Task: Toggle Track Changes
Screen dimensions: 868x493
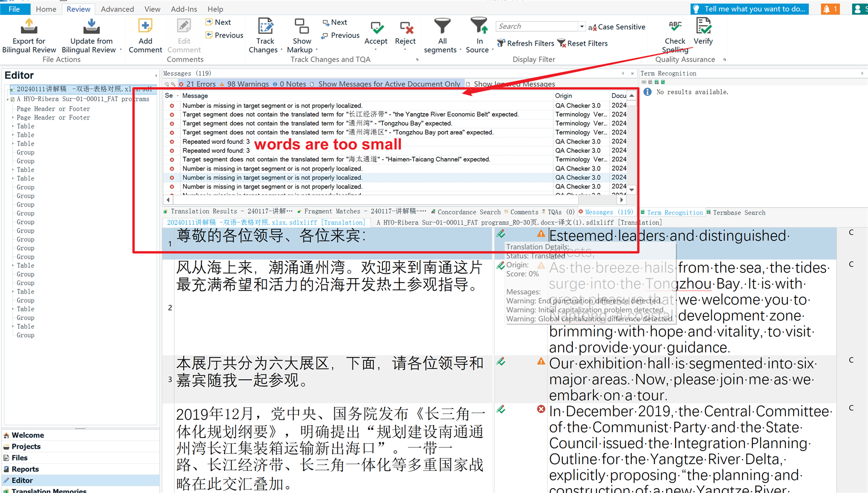Action: point(265,26)
